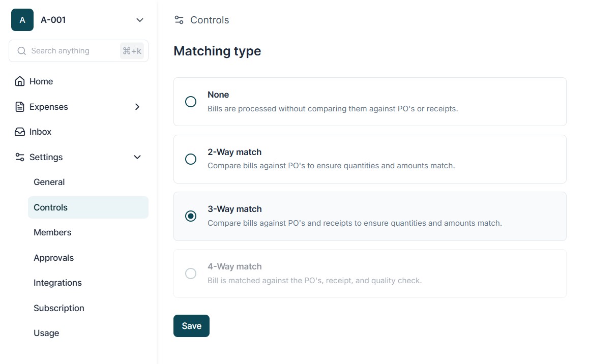
Task: Open the Integrations settings link
Action: click(x=57, y=283)
